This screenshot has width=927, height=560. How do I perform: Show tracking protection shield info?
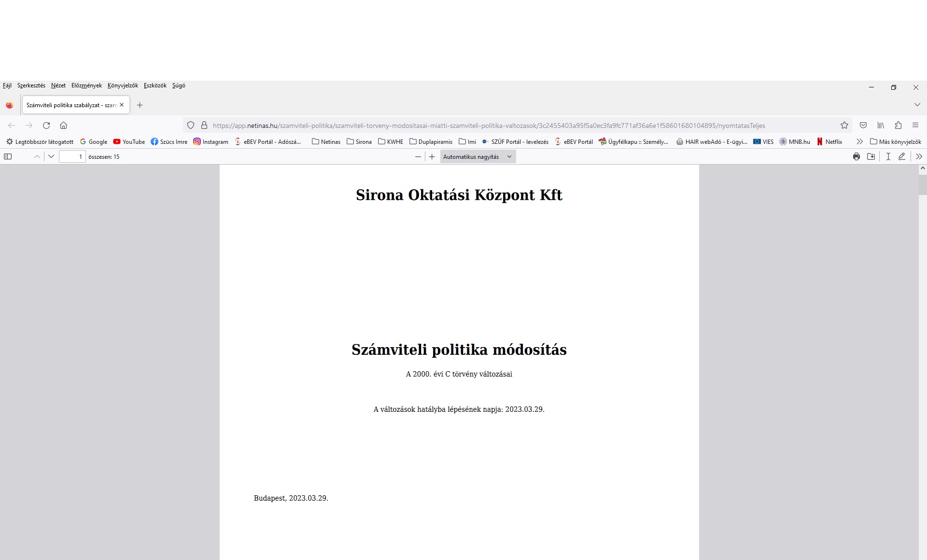coord(191,126)
